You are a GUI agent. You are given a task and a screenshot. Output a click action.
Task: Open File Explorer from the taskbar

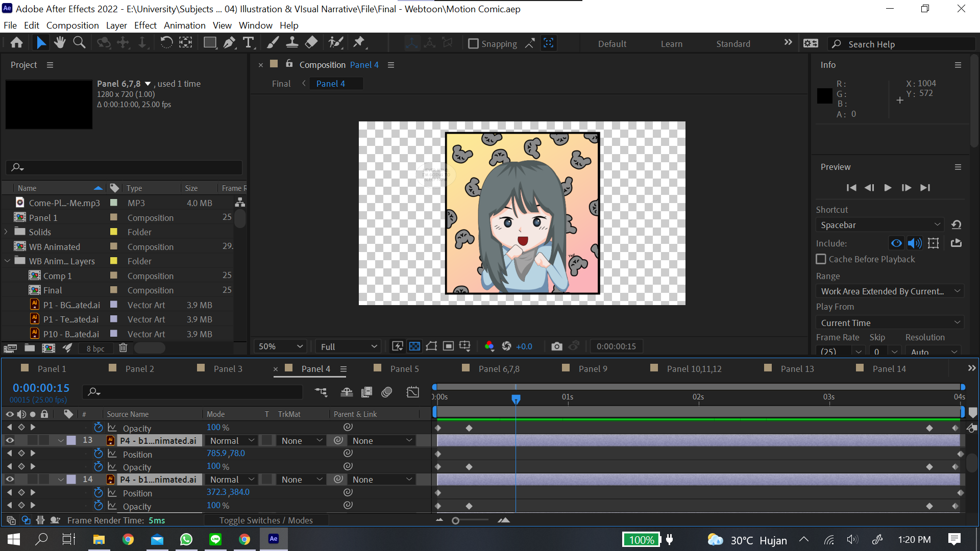click(99, 539)
